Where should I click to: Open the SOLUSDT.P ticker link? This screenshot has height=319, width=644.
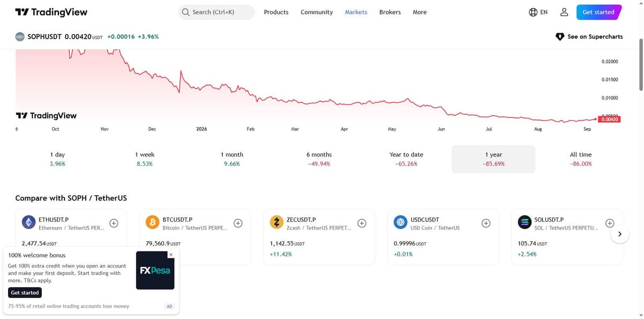pyautogui.click(x=549, y=220)
